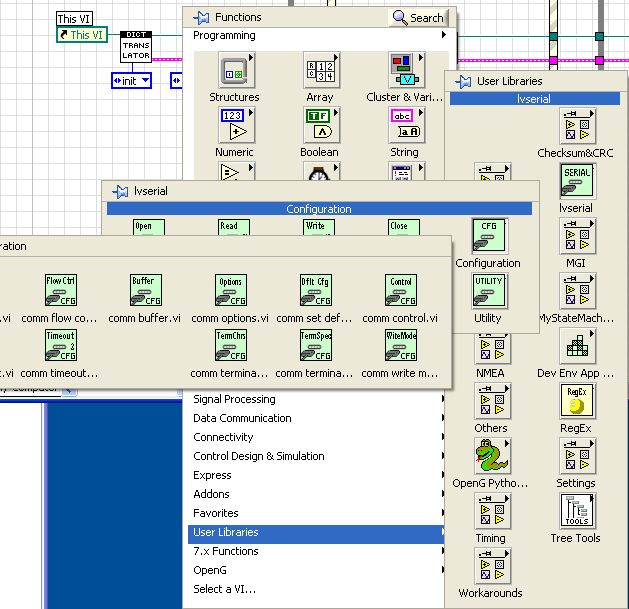The width and height of the screenshot is (629, 609).
Task: Open the String functions palette
Action: tap(407, 125)
